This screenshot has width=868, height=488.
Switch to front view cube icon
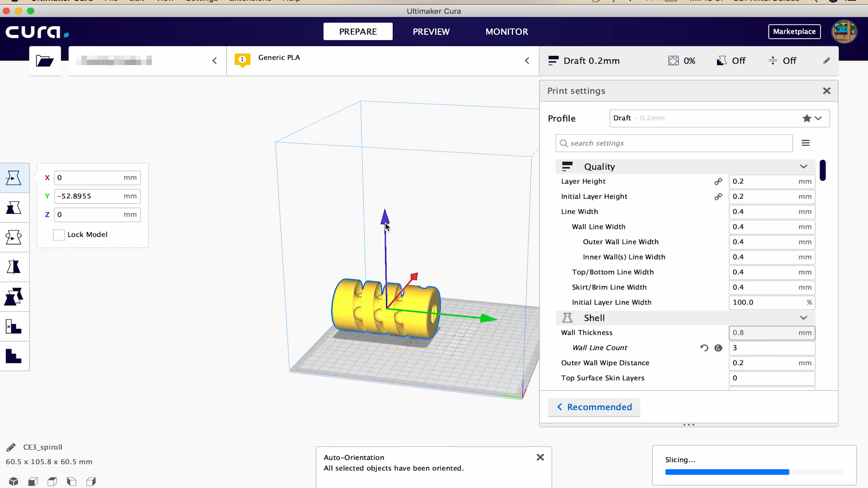point(33,481)
